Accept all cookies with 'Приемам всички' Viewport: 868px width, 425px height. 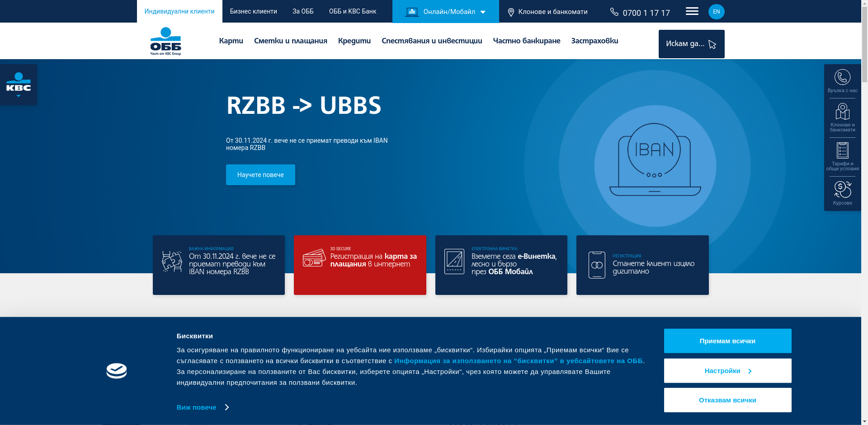click(727, 341)
